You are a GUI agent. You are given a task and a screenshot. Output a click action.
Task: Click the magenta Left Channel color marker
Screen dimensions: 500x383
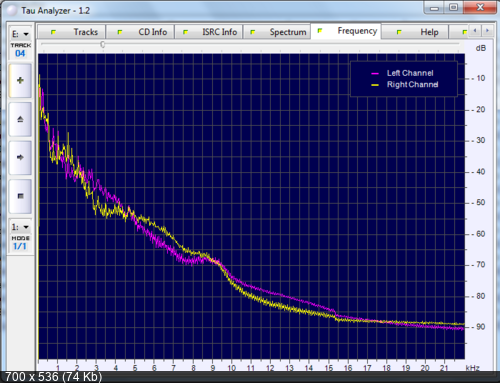click(x=375, y=73)
